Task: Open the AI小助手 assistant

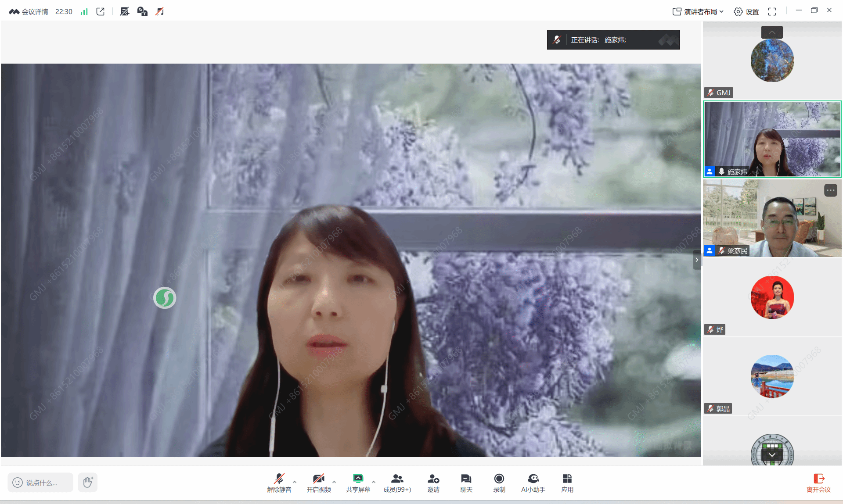Action: (x=533, y=483)
